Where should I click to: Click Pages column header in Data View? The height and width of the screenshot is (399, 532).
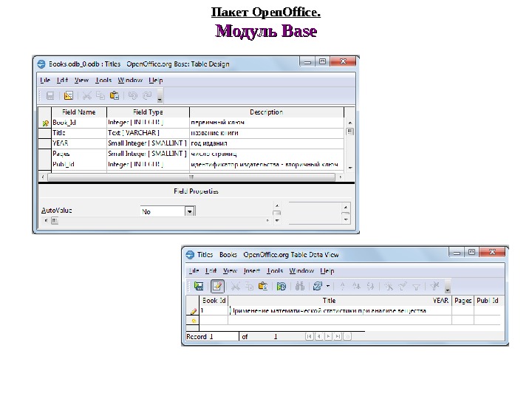(x=463, y=301)
